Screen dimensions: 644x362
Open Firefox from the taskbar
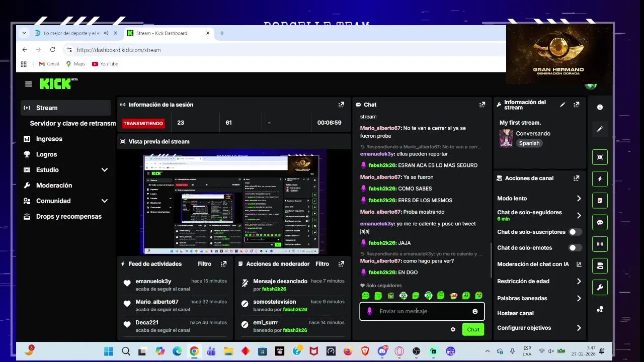pos(348,351)
